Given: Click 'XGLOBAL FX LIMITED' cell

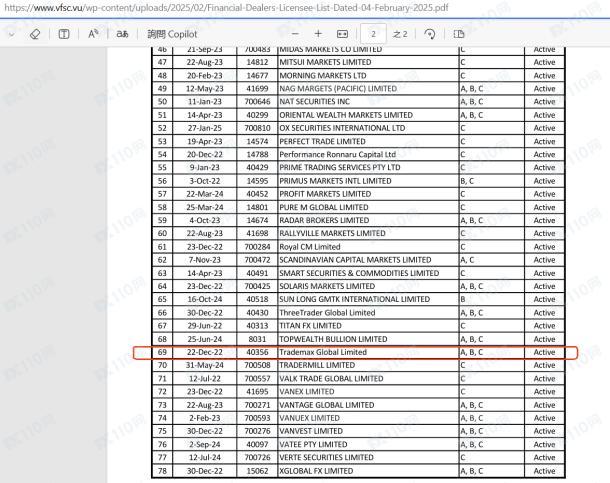Looking at the screenshot, I should click(368, 471).
